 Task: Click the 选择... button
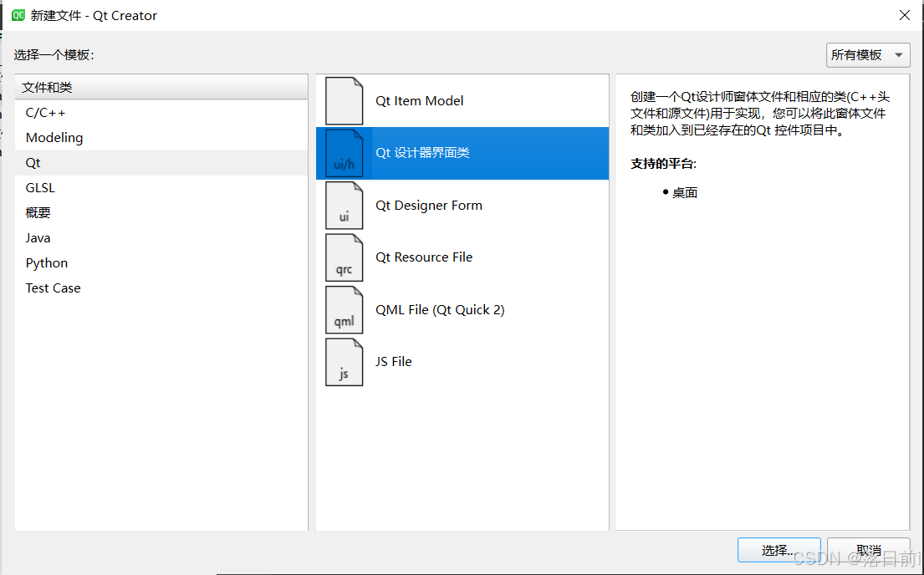(x=779, y=550)
